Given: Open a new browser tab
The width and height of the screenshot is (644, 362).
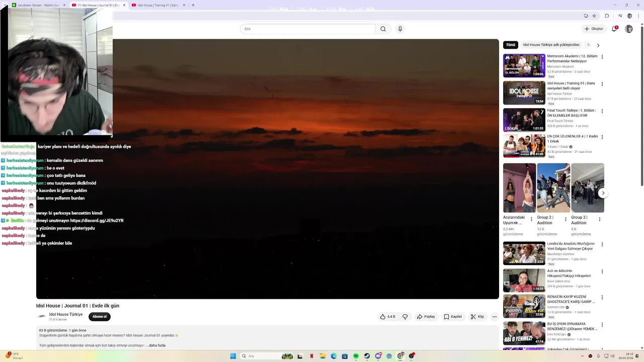Looking at the screenshot, I should coord(193,5).
